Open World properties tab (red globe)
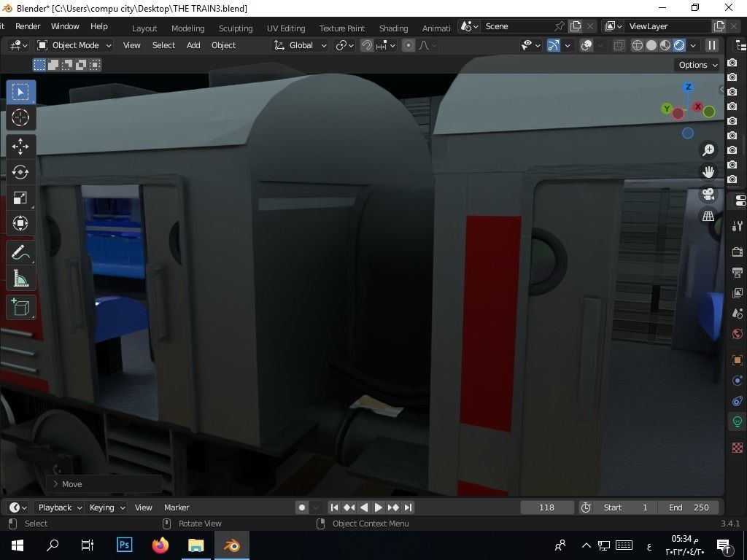Screen dimensions: 747x560 (738, 334)
